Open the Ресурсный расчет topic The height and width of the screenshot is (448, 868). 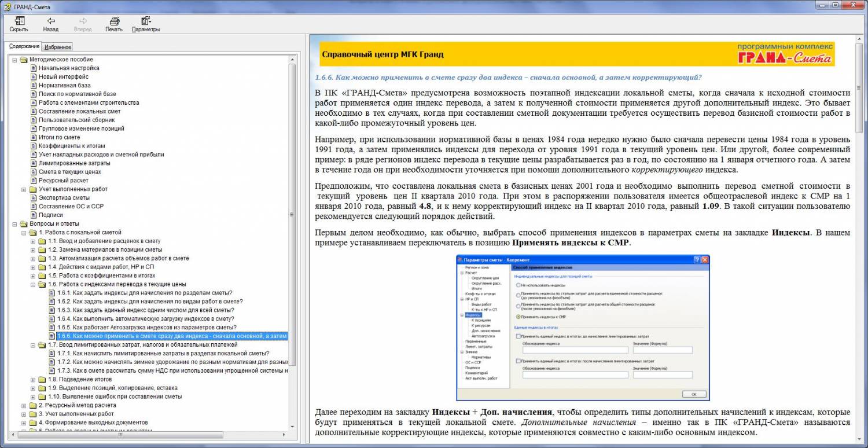click(x=64, y=181)
